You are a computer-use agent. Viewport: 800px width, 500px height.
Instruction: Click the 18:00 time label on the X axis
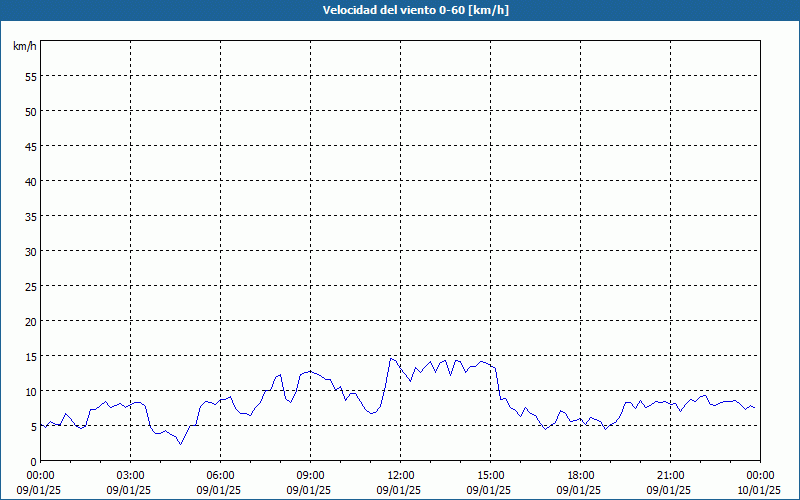(x=581, y=476)
